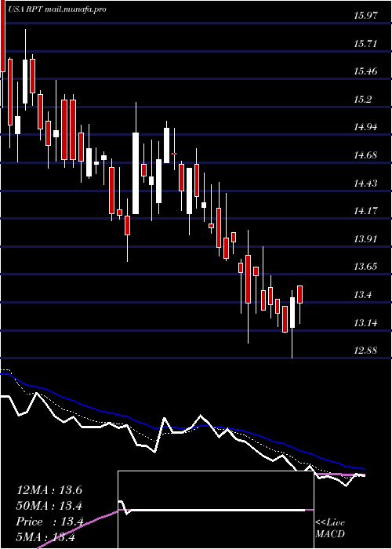Click the MACD inset box

[x=216, y=510]
